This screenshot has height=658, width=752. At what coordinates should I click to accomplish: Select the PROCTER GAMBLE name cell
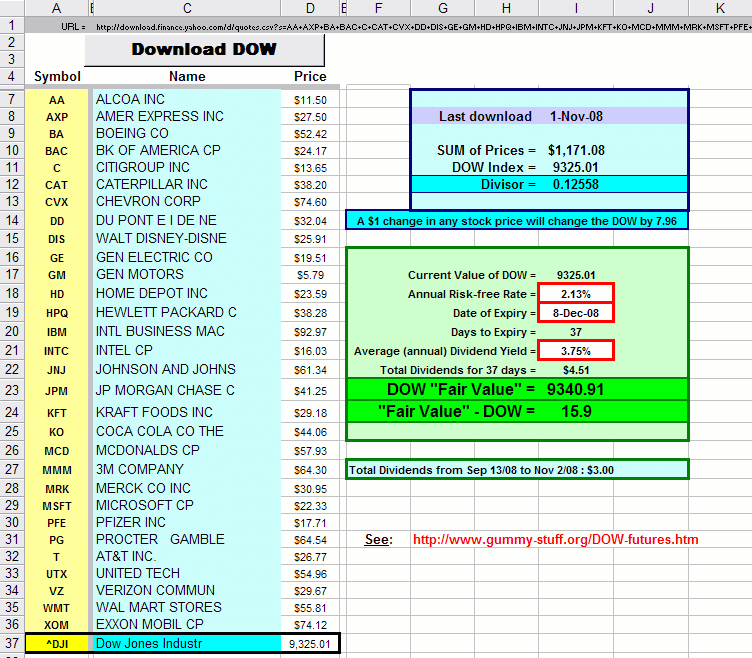[187, 540]
